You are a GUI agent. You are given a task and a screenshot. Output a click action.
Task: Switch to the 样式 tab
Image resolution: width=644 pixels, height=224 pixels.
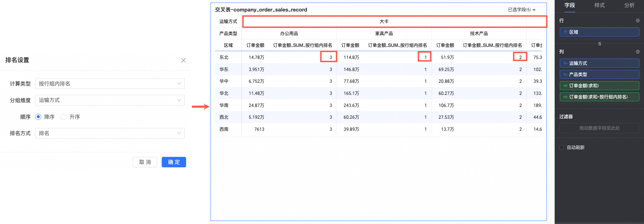599,5
